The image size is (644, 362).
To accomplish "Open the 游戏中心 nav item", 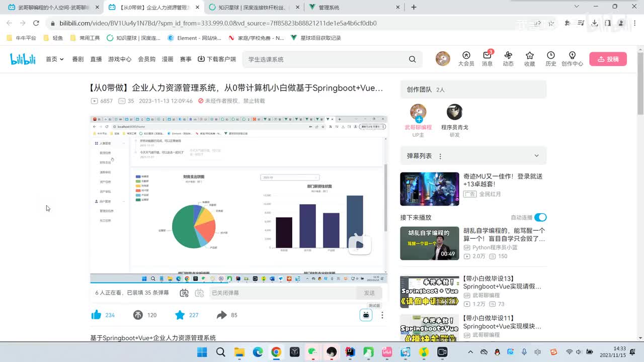I will [x=120, y=59].
